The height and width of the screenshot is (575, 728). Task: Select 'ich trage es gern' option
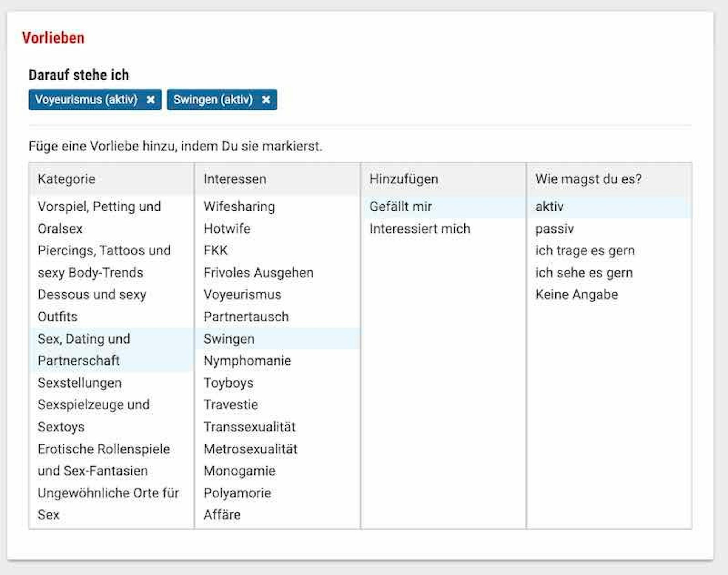click(585, 250)
